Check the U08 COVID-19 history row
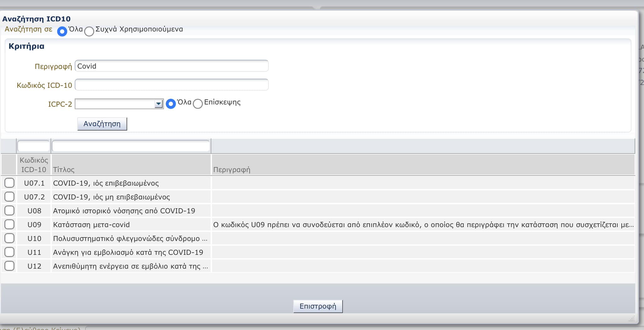 pos(9,211)
